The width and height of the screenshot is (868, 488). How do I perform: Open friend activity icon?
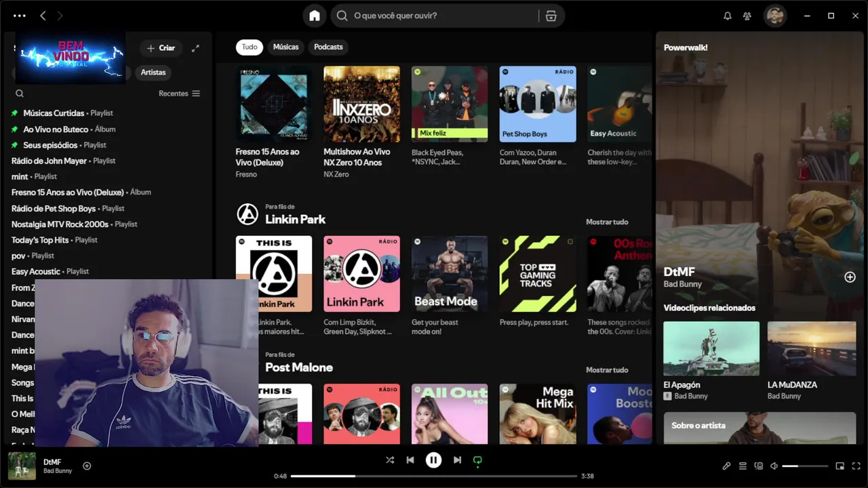click(747, 16)
